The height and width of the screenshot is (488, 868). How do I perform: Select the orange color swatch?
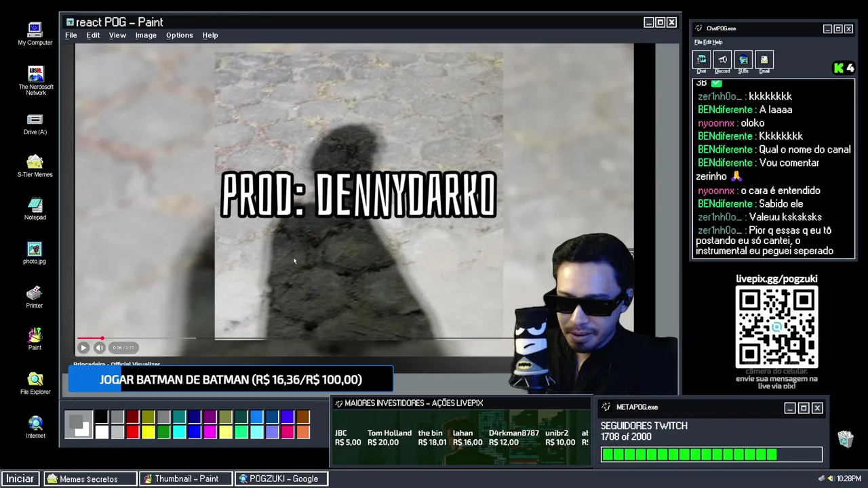(x=303, y=432)
